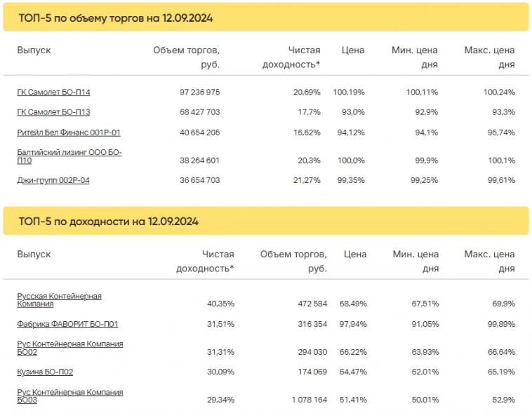Screen dimensions: 532x413
Task: Click the 40,35% net yield value
Action: coord(220,304)
